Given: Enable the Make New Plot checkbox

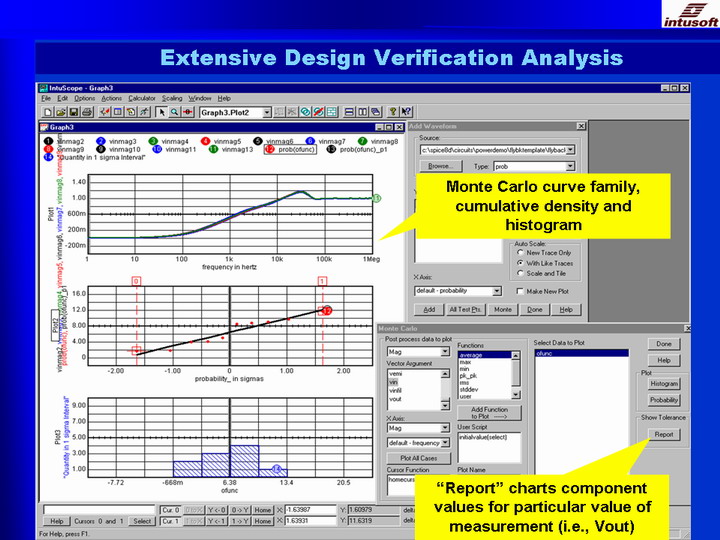Looking at the screenshot, I should (x=520, y=291).
